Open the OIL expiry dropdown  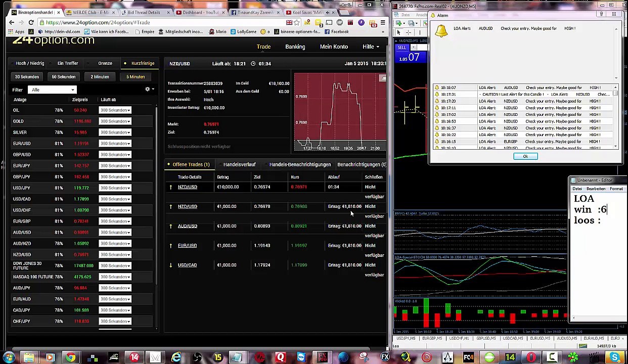click(x=115, y=110)
